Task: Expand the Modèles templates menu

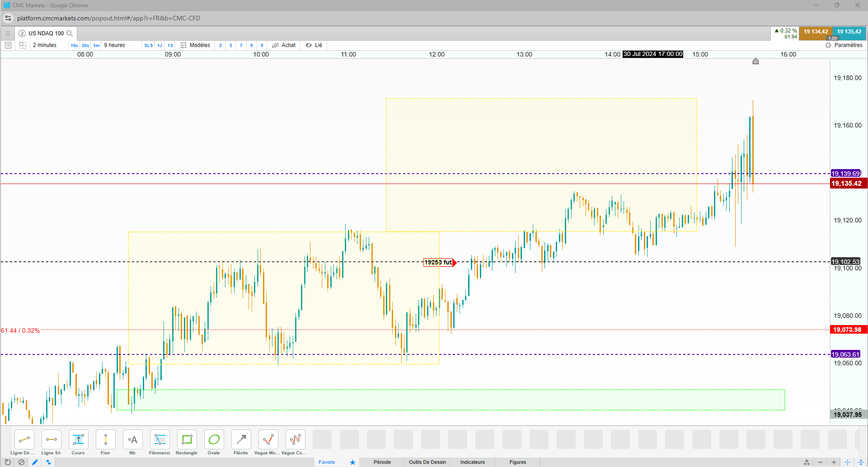Action: coord(195,45)
